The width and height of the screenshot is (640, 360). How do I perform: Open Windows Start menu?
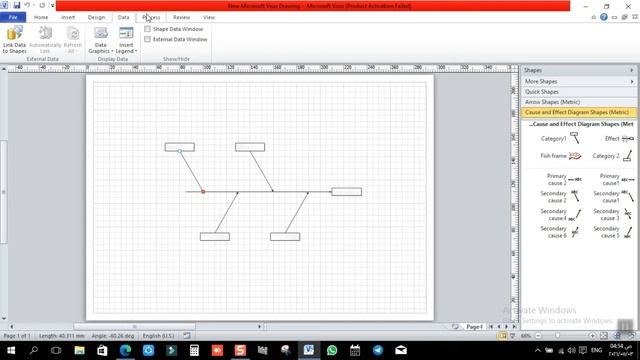[x=11, y=350]
